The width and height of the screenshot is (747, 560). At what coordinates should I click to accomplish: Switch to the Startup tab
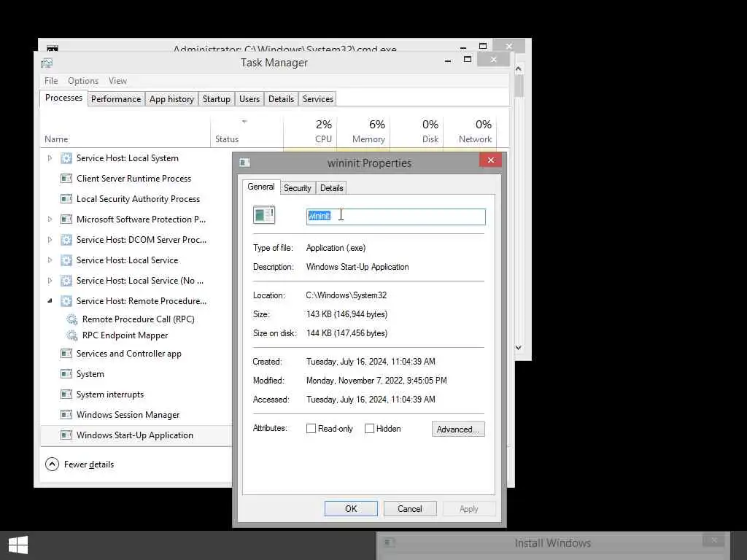(216, 99)
